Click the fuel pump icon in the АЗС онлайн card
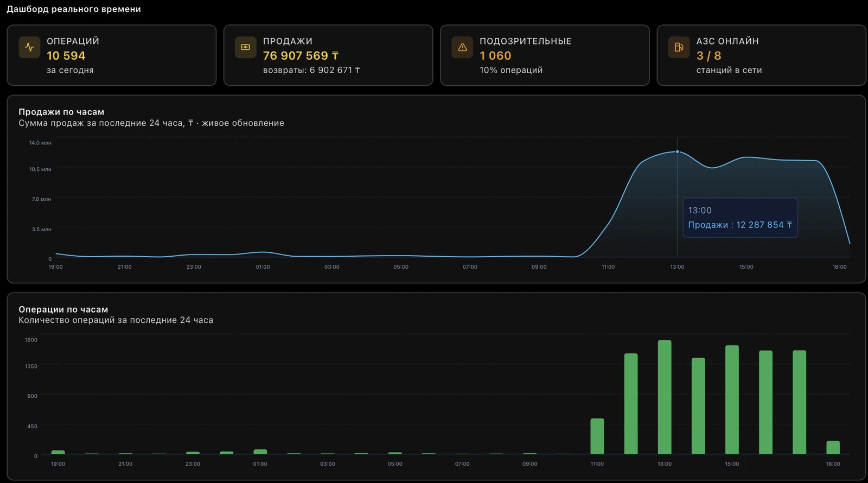This screenshot has height=483, width=868. [x=679, y=47]
